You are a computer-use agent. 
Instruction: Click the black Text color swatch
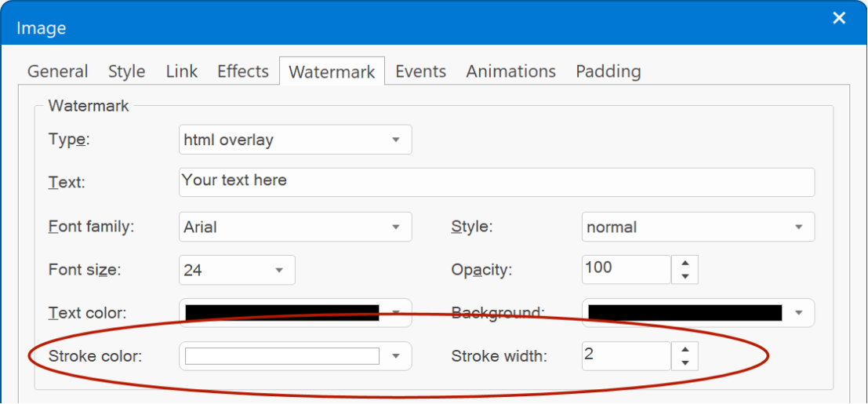tap(281, 312)
